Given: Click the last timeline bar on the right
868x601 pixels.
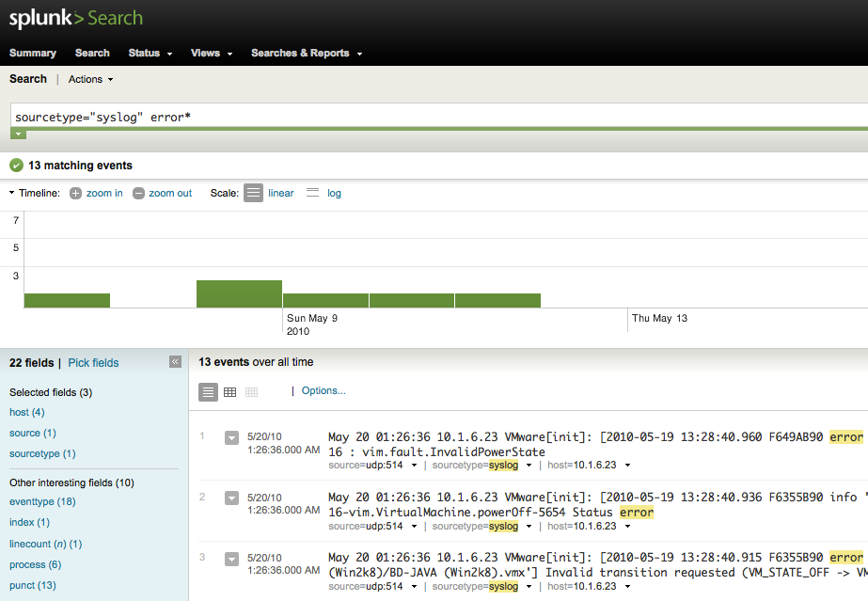Looking at the screenshot, I should (x=497, y=301).
